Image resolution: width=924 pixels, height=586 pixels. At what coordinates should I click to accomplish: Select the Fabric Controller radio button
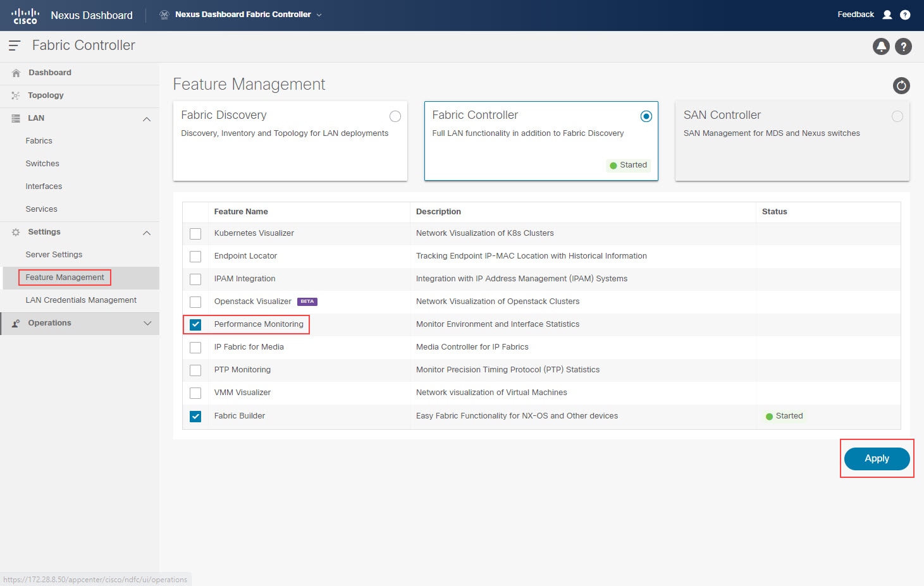[x=646, y=116]
